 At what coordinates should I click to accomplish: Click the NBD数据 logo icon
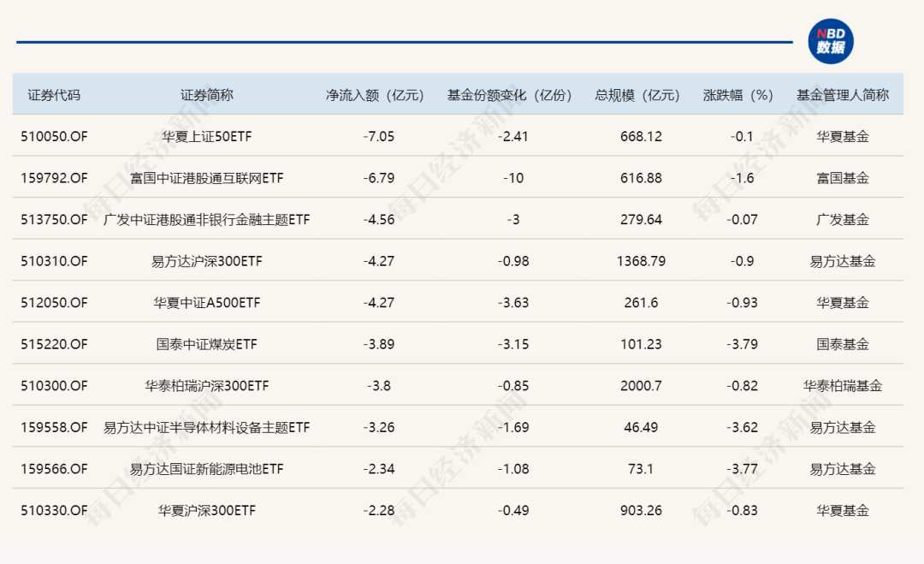pos(830,41)
